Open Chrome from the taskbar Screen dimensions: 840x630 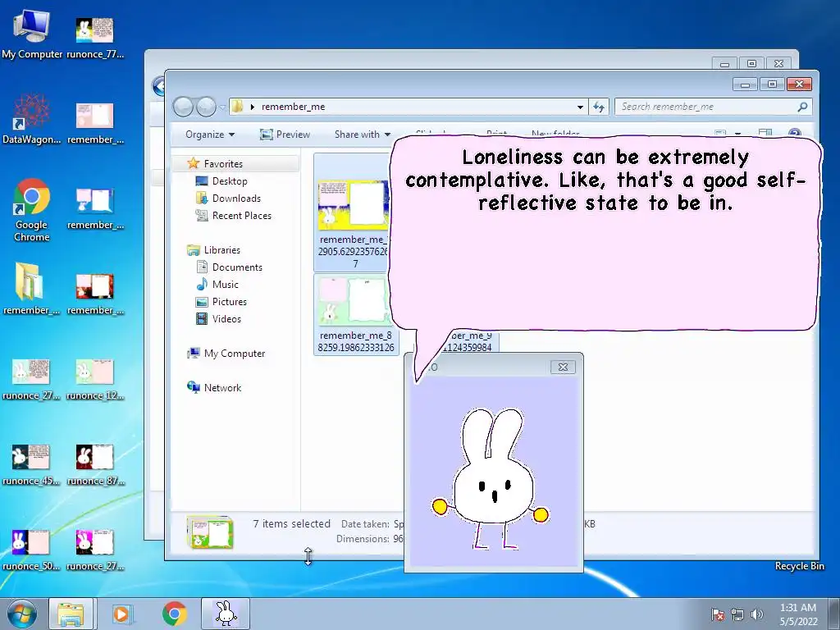174,614
